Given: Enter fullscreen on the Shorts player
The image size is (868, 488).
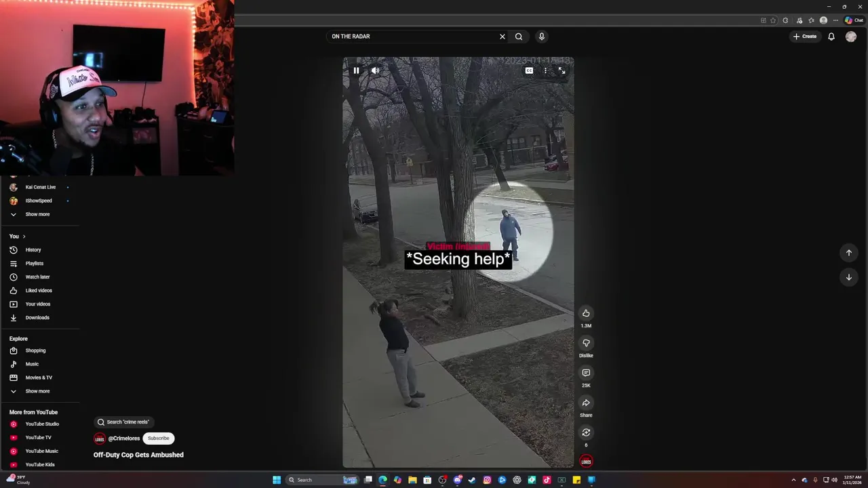Looking at the screenshot, I should coord(561,70).
